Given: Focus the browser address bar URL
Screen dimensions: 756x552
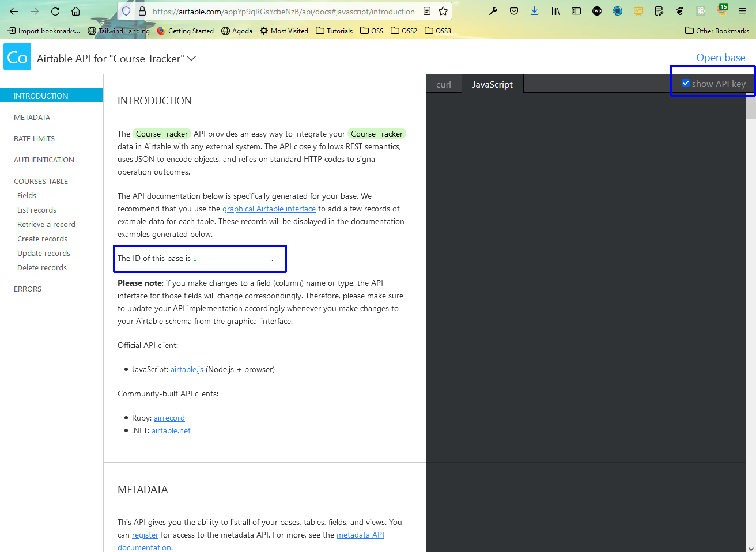Looking at the screenshot, I should [283, 12].
